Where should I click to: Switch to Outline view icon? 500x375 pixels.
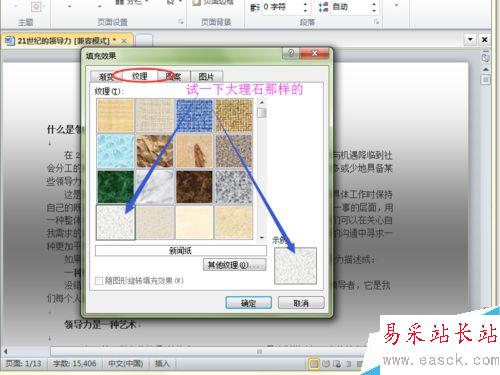(348, 364)
